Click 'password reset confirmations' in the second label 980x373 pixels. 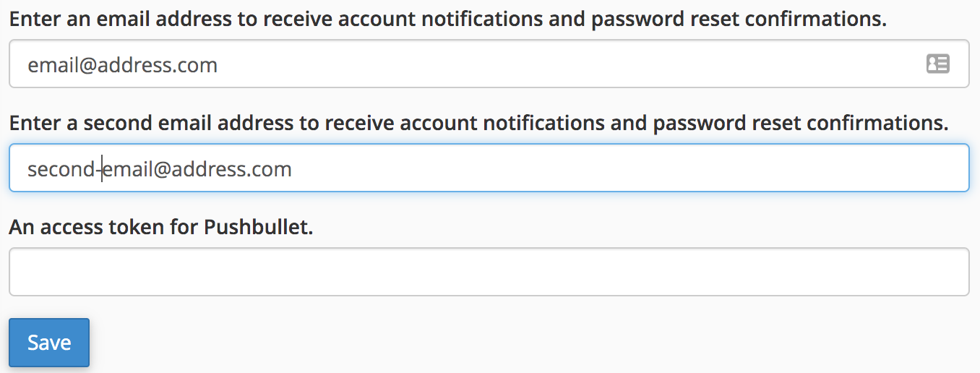(801, 124)
